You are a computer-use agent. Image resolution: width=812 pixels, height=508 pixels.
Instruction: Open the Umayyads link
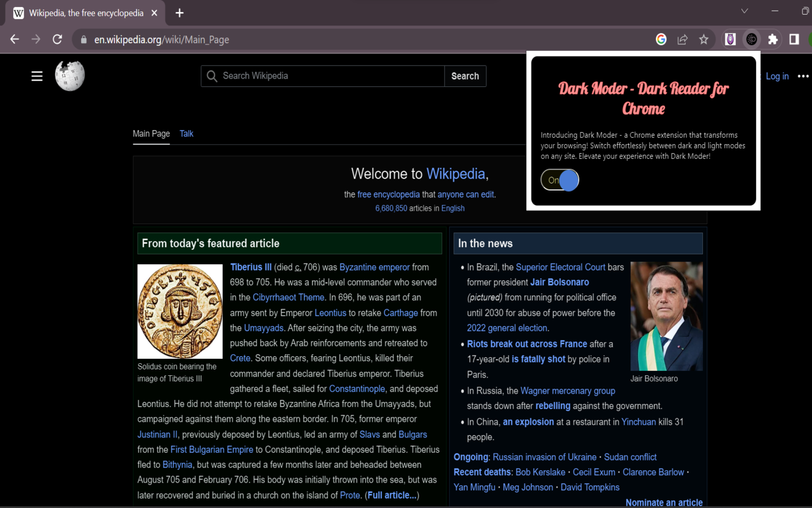(264, 328)
